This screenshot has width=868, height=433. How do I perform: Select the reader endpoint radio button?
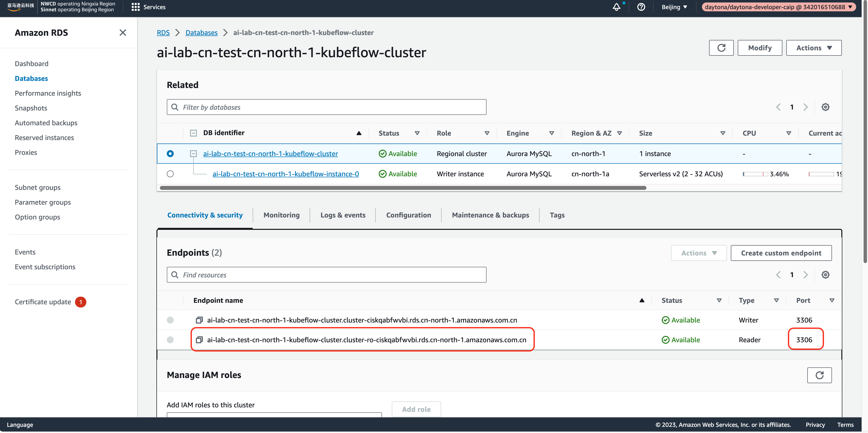pyautogui.click(x=170, y=340)
